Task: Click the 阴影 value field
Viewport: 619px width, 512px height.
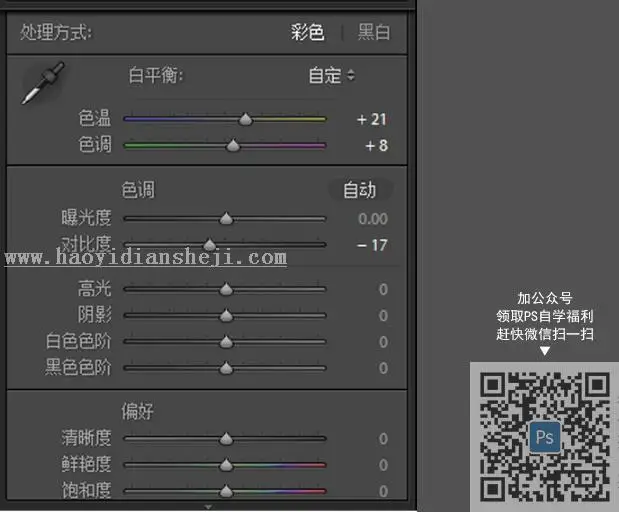Action: [x=383, y=315]
